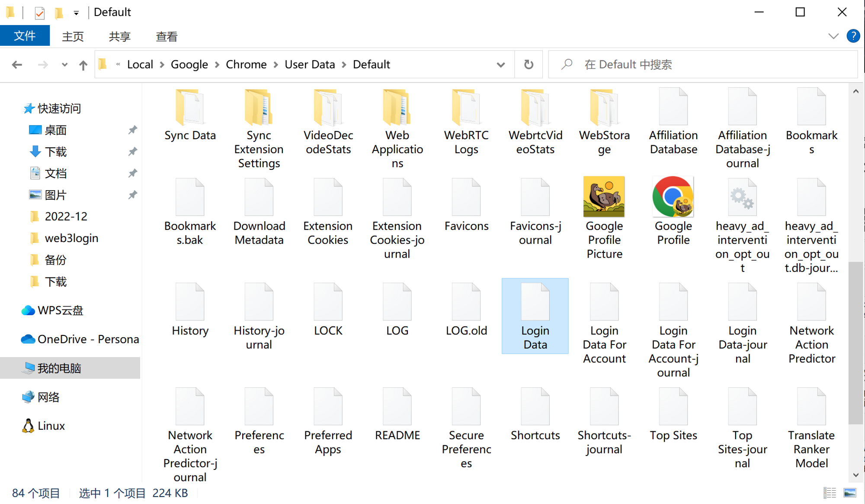865x504 pixels.
Task: Expand the address bar history dropdown
Action: click(500, 65)
